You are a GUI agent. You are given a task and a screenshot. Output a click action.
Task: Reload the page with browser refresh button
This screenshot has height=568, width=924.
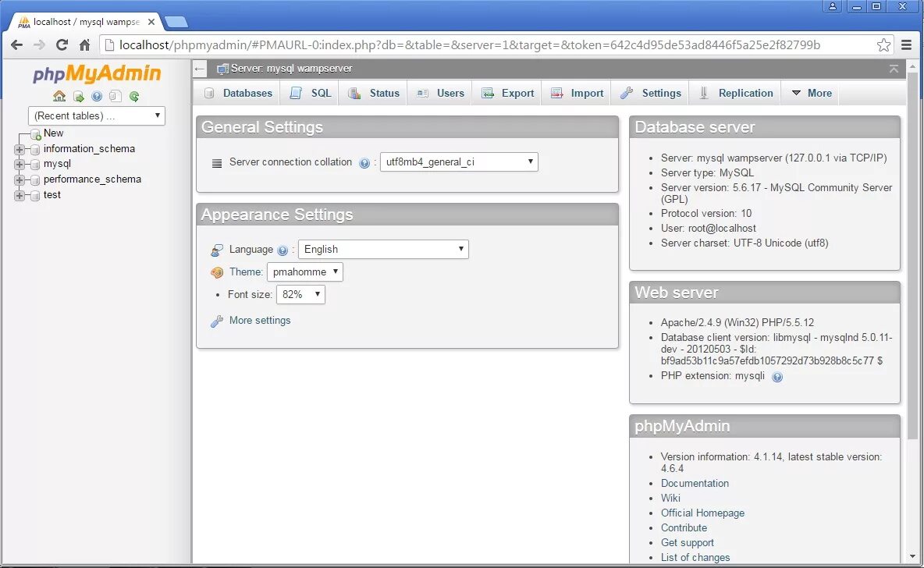tap(62, 44)
